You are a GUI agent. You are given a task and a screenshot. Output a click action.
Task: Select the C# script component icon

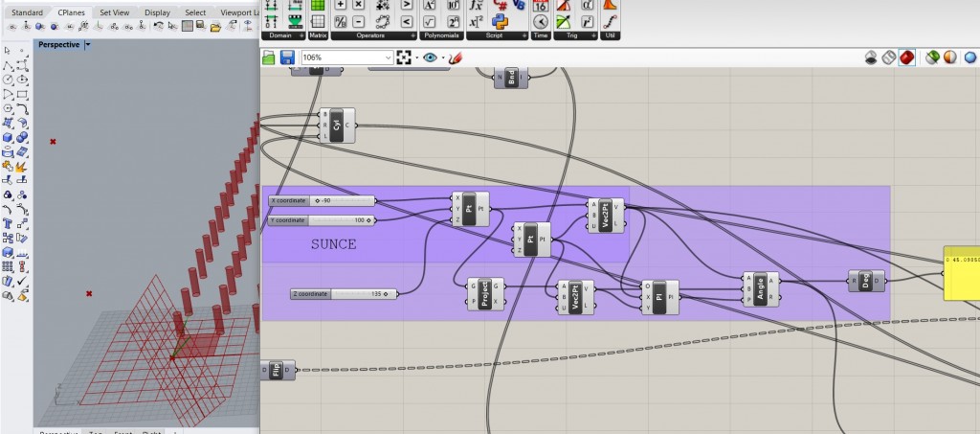(500, 5)
